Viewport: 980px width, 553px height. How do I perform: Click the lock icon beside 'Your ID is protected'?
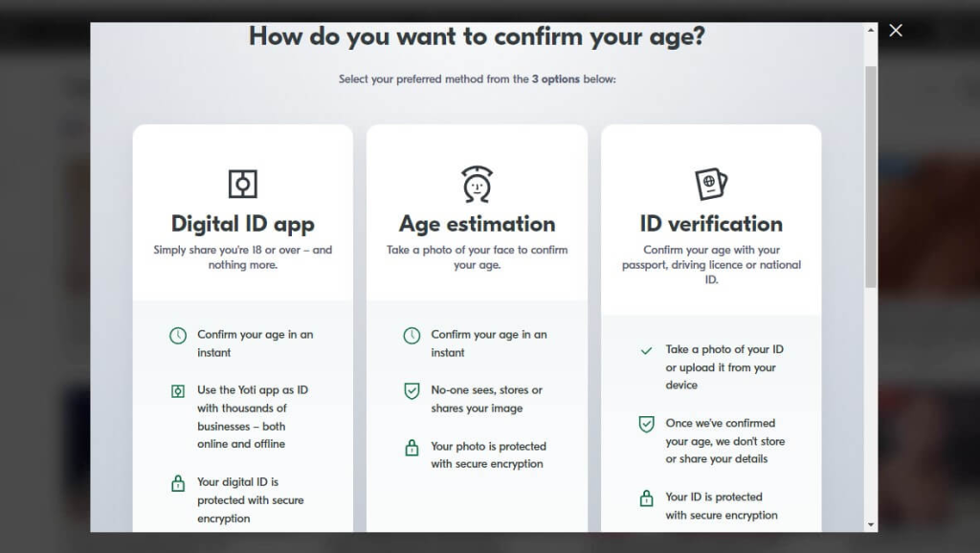pyautogui.click(x=647, y=498)
